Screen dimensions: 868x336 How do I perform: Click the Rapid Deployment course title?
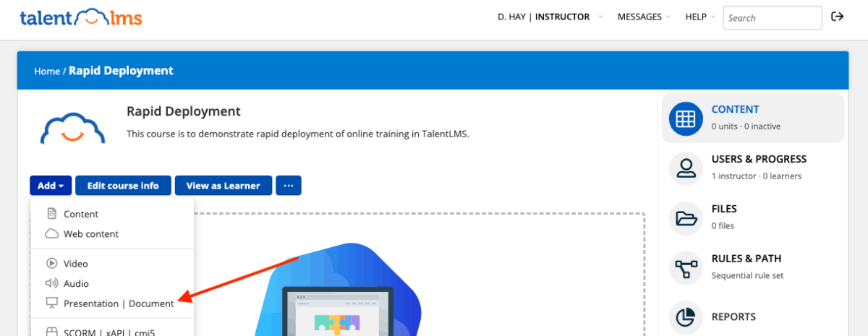(x=184, y=111)
